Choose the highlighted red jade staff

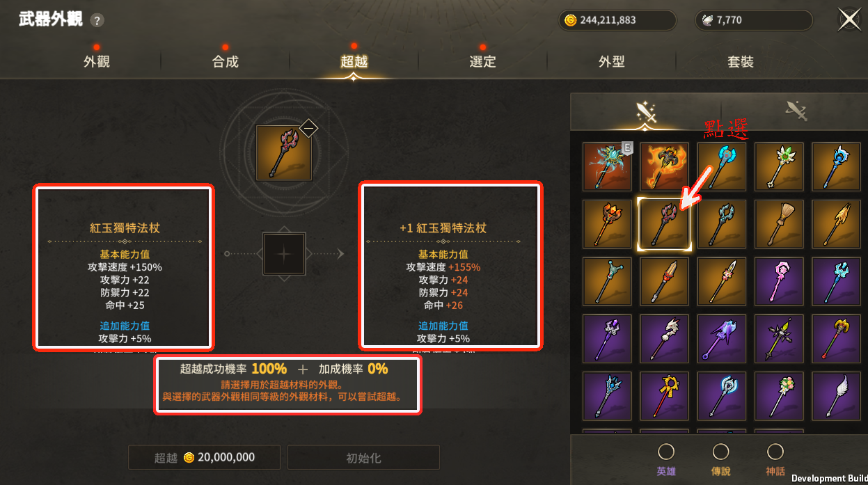(665, 224)
